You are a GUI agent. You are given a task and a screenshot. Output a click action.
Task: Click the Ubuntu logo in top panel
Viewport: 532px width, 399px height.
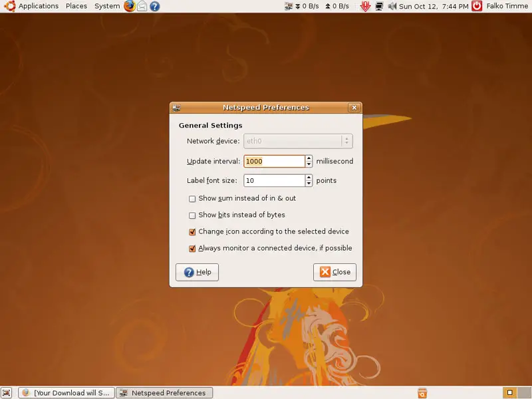pyautogui.click(x=9, y=6)
